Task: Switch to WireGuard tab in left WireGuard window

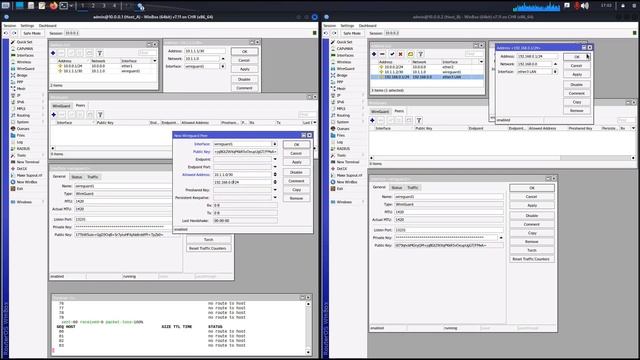Action: coord(61,106)
